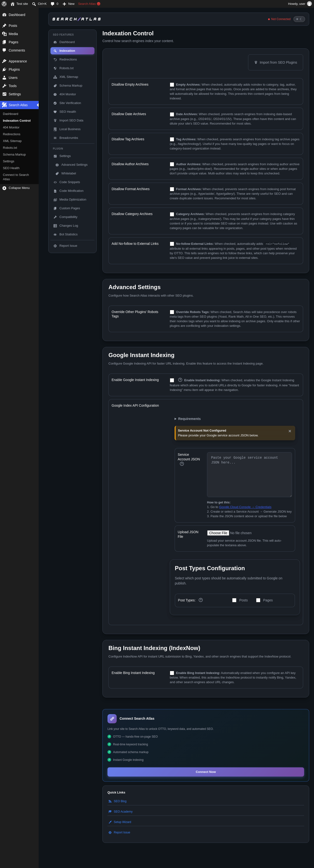Click New content in admin bar
The image size is (314, 868).
(68, 4)
